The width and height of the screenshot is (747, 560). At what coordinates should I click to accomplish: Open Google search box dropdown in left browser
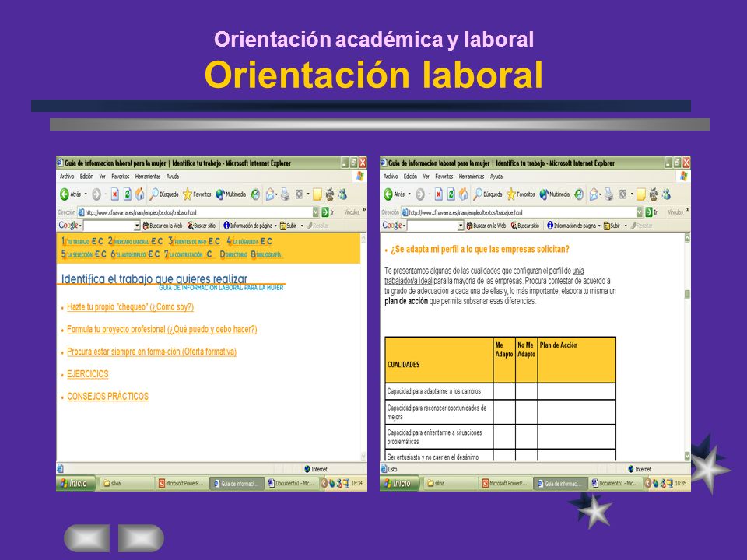tap(137, 226)
